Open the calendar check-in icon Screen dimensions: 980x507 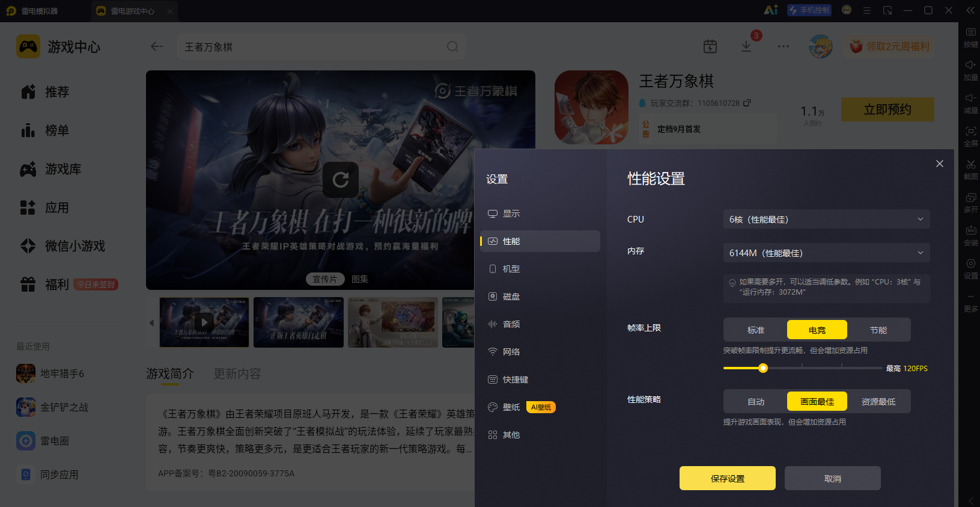[710, 46]
